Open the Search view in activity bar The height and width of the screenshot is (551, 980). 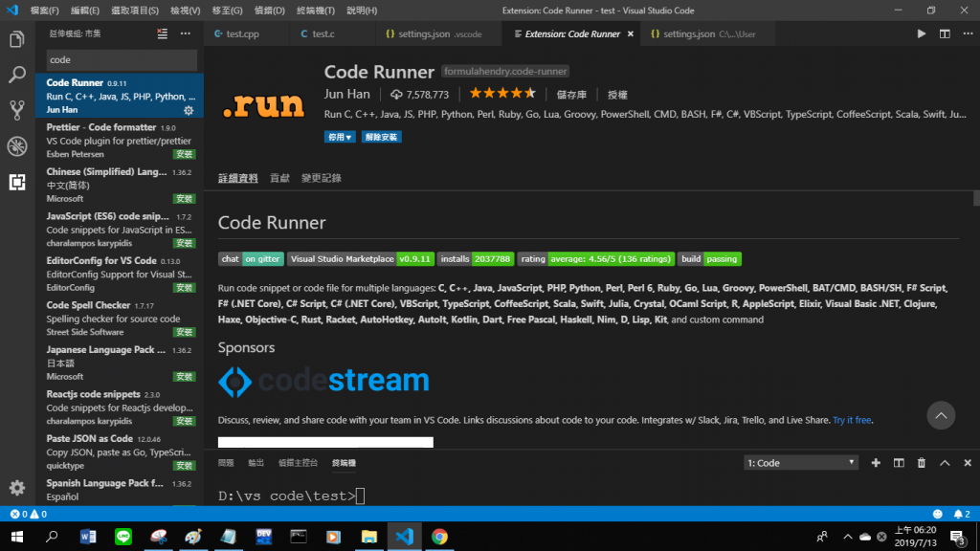pyautogui.click(x=17, y=75)
